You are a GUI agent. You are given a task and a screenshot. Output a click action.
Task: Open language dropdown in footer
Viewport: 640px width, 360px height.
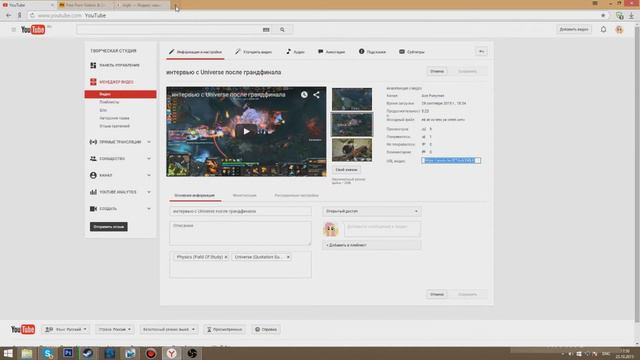[x=65, y=329]
